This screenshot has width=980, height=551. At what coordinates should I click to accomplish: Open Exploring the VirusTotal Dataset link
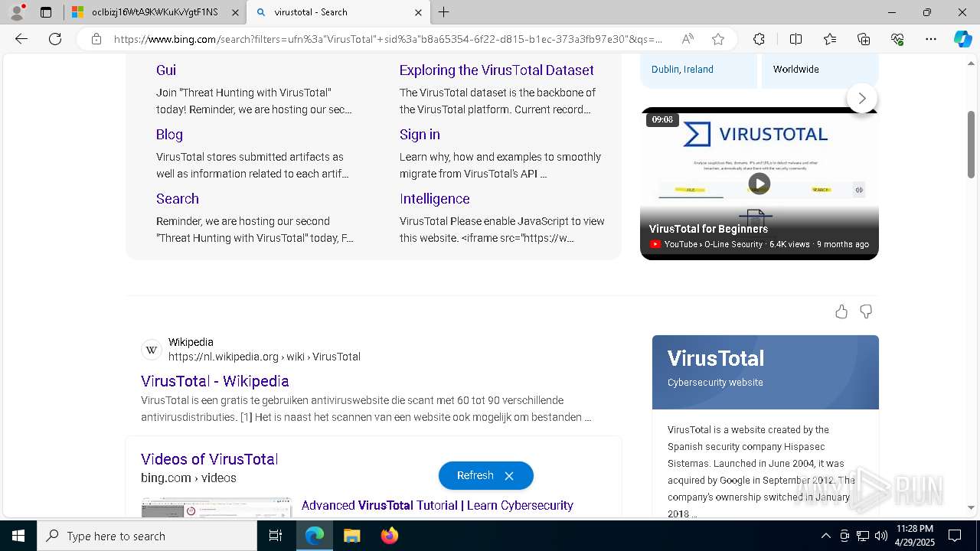click(x=497, y=70)
